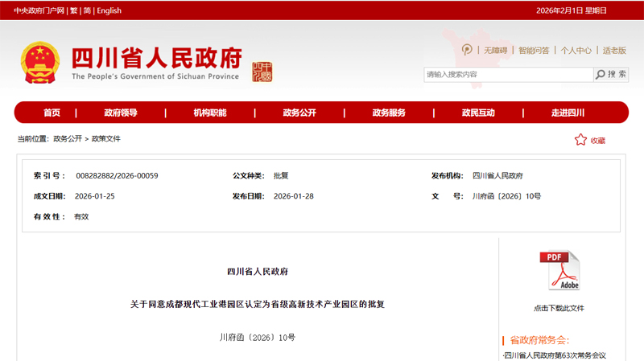Open the 智能问答 link
The height and width of the screenshot is (361, 644).
point(534,50)
